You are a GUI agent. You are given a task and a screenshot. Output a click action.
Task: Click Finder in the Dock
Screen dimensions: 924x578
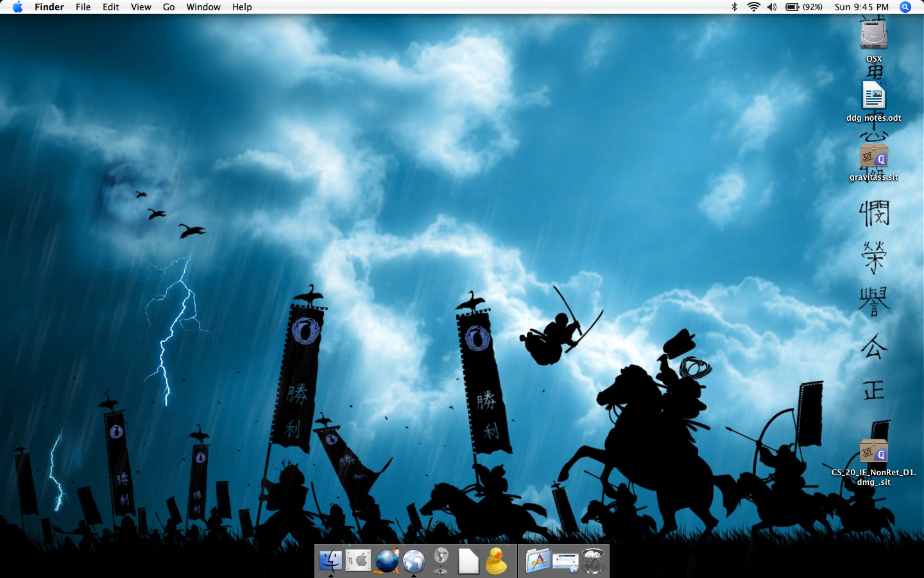[x=330, y=561]
